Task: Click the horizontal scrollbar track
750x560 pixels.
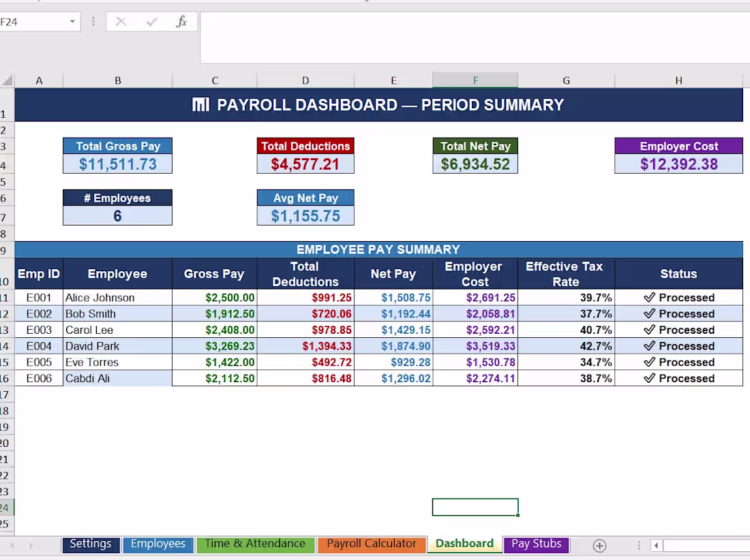Action: click(x=706, y=545)
